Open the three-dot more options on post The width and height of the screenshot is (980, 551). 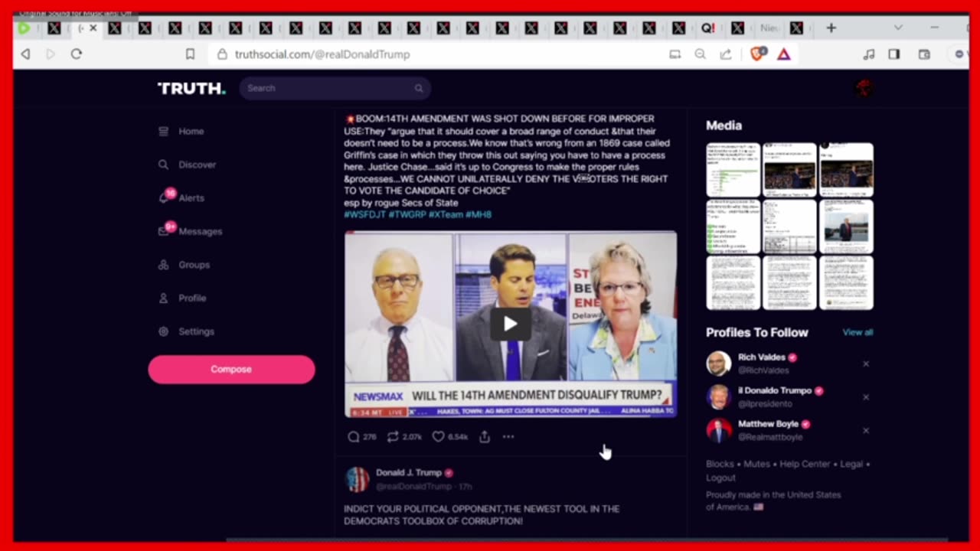[x=508, y=437]
